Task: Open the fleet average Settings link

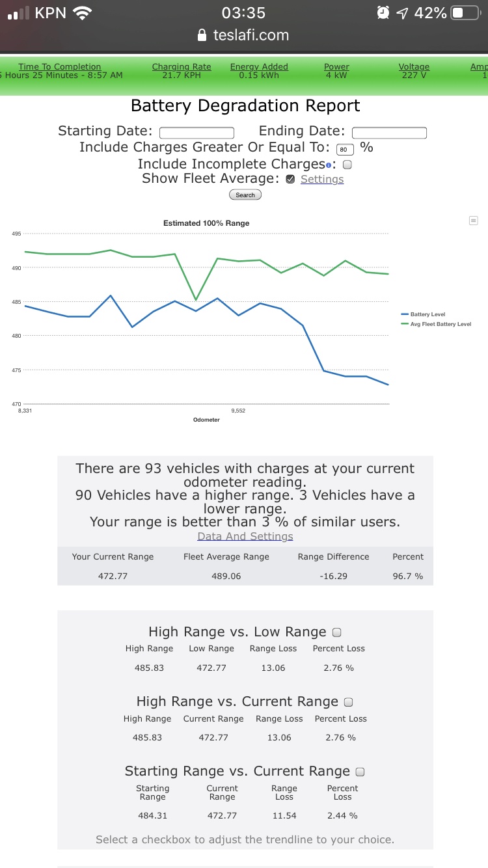Action: pos(322,180)
